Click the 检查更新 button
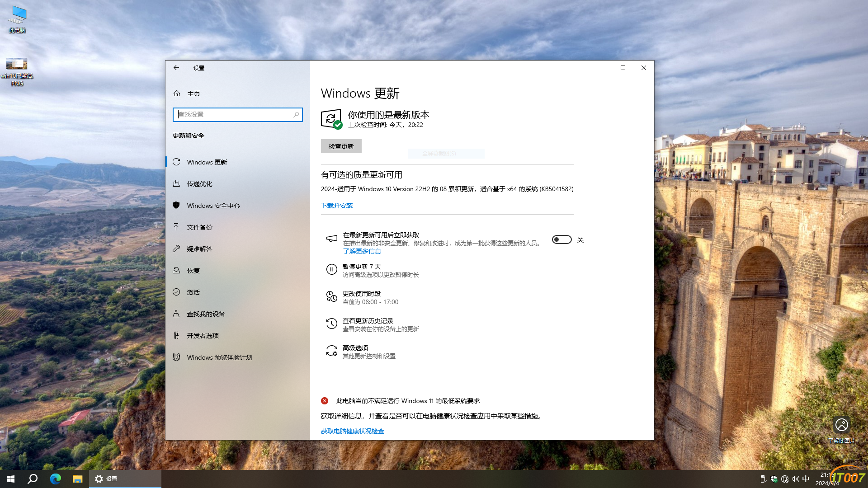This screenshot has width=868, height=488. click(x=341, y=146)
